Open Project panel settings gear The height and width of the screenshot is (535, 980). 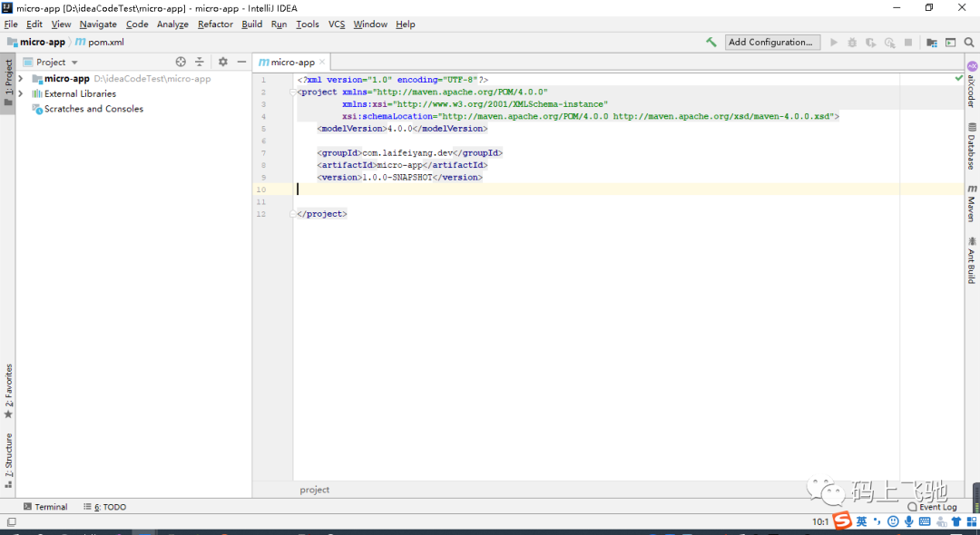pos(223,62)
